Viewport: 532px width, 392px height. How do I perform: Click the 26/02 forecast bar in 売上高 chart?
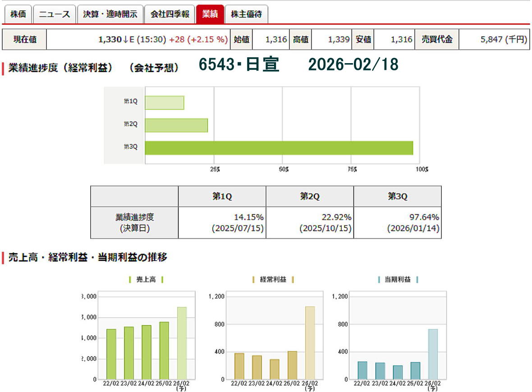tap(182, 343)
